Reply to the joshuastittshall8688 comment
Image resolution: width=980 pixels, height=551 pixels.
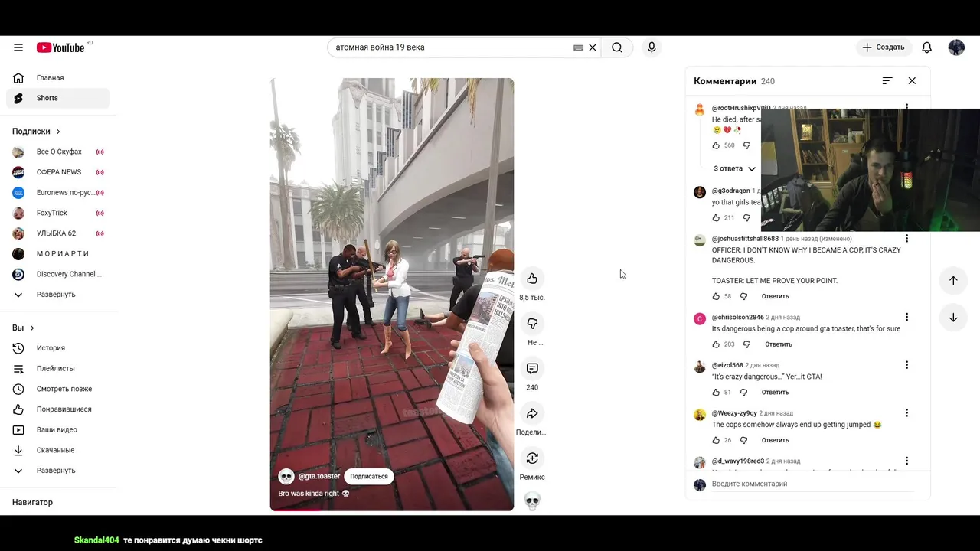tap(775, 296)
